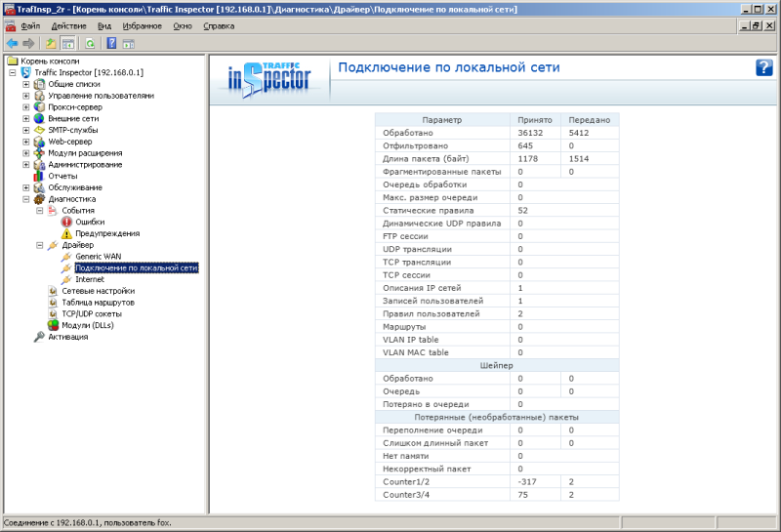Click the Диагностика gear icon

39,199
